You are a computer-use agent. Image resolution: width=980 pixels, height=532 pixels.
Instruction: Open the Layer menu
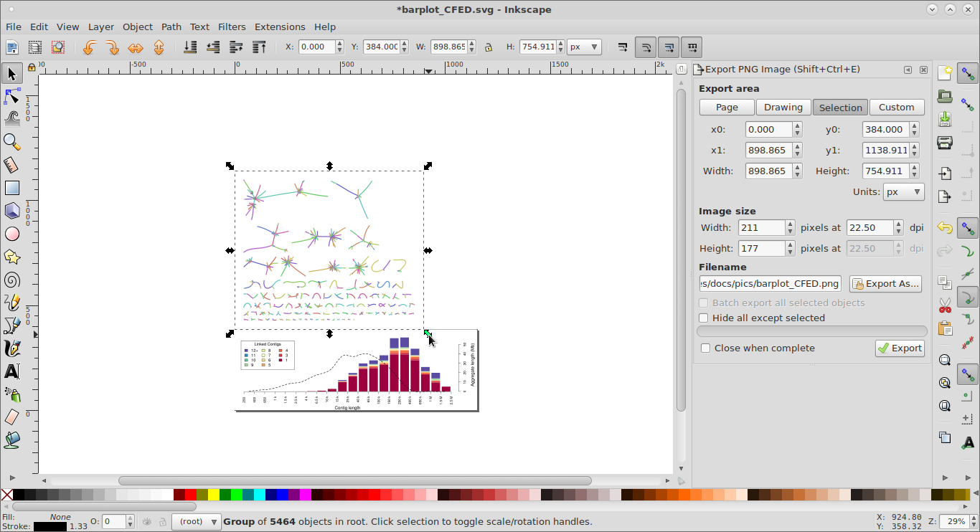101,27
